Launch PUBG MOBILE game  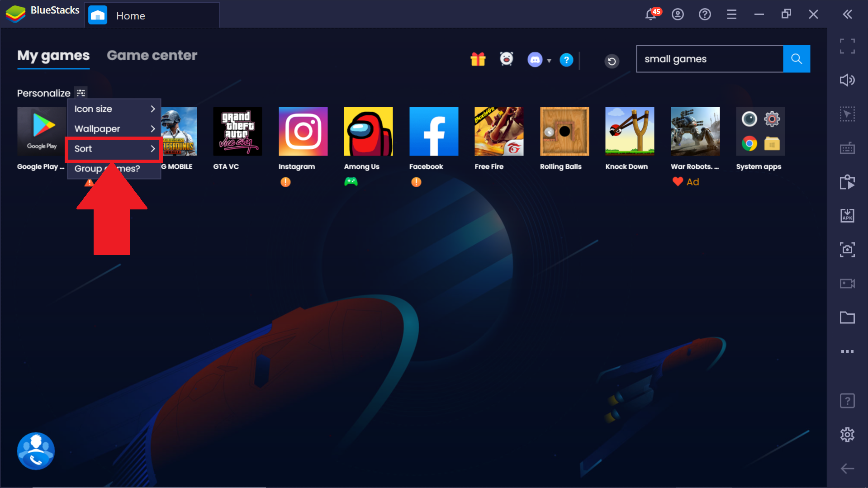coord(180,132)
